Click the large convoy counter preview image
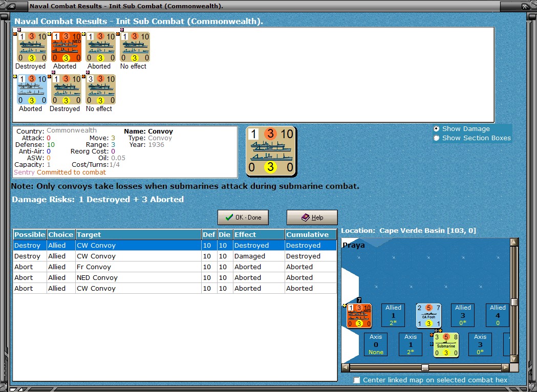 (271, 151)
